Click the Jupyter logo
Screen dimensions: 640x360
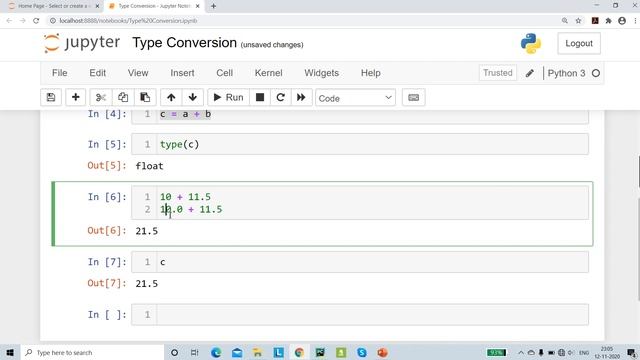tap(82, 43)
